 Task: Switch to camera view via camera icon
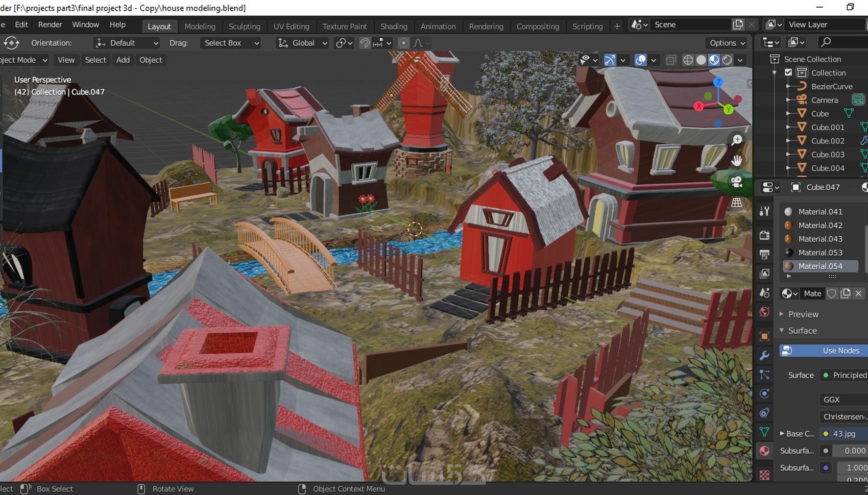click(736, 182)
